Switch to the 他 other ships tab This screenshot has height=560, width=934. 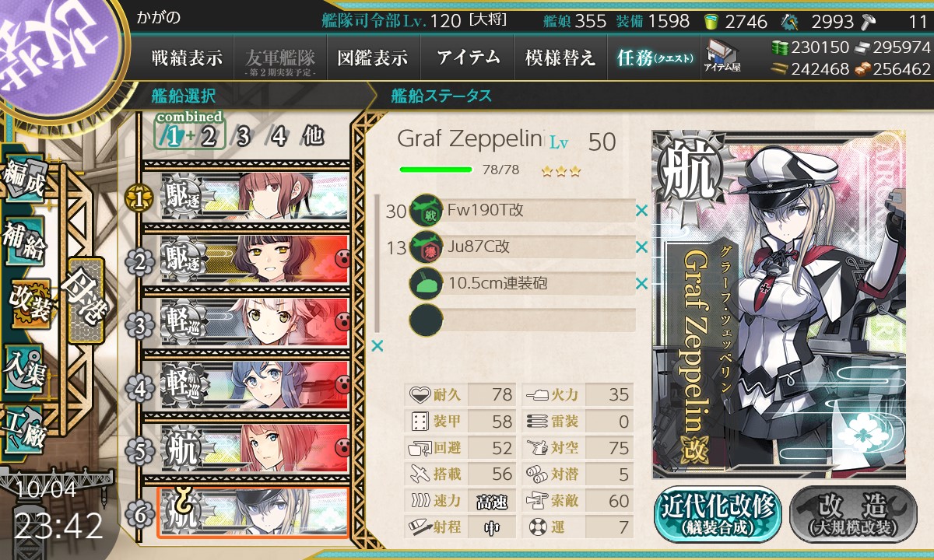point(313,137)
